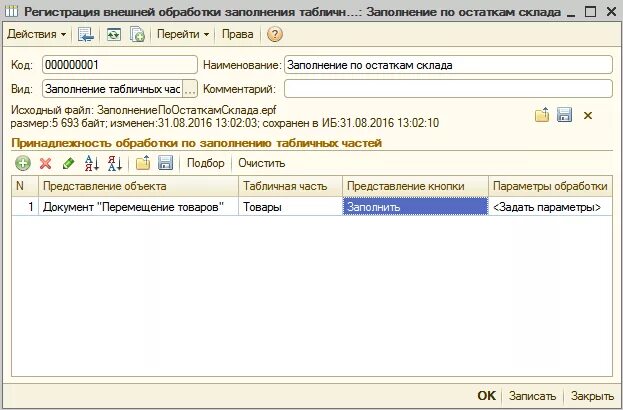
Task: Click the Очистить button
Action: tap(261, 163)
